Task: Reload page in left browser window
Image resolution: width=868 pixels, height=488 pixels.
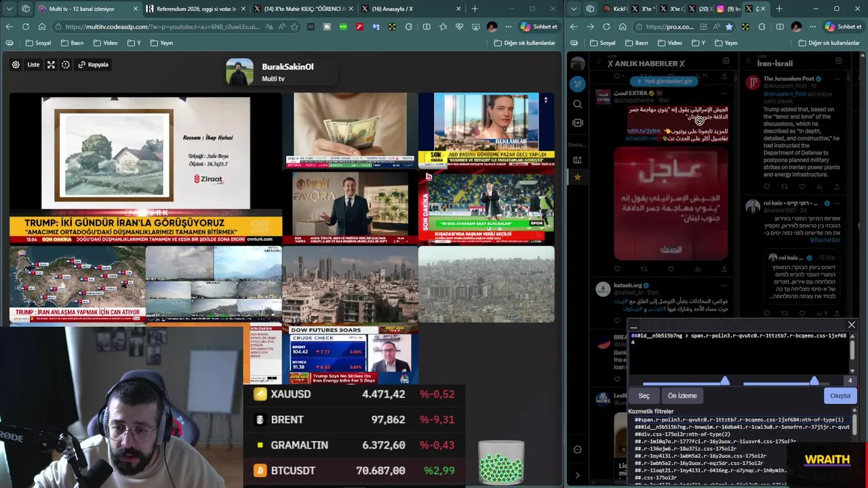Action: 25,26
